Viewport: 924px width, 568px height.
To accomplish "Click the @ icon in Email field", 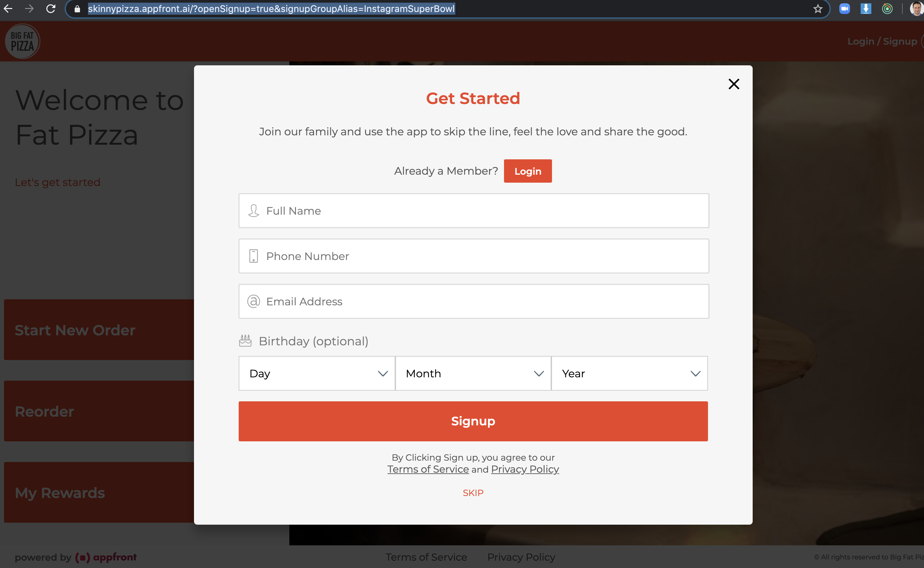I will (254, 301).
